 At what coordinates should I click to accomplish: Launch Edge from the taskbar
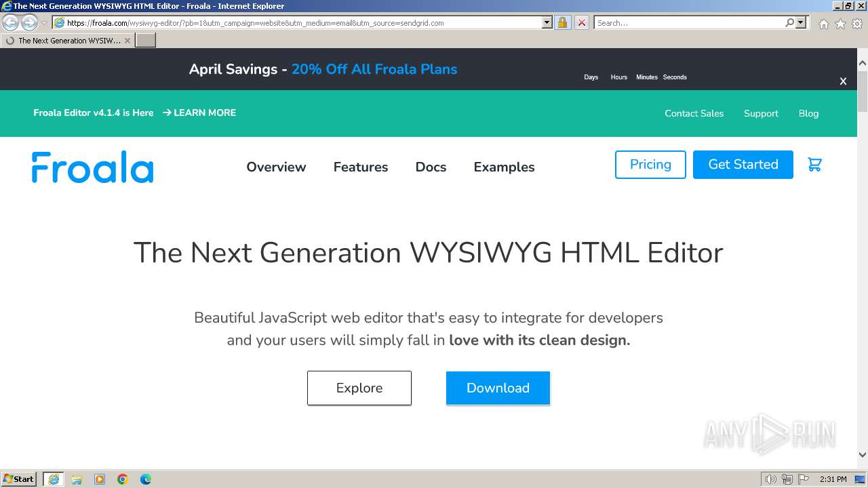tap(146, 479)
